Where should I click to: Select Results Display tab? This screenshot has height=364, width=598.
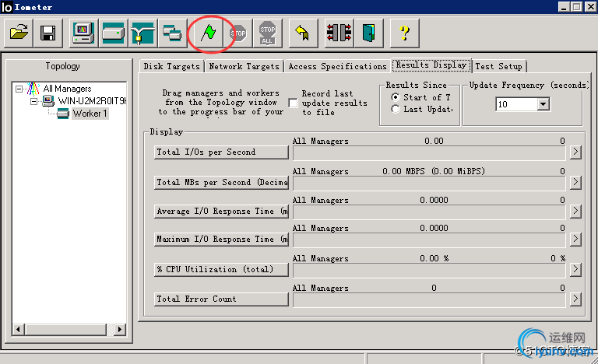pyautogui.click(x=431, y=65)
